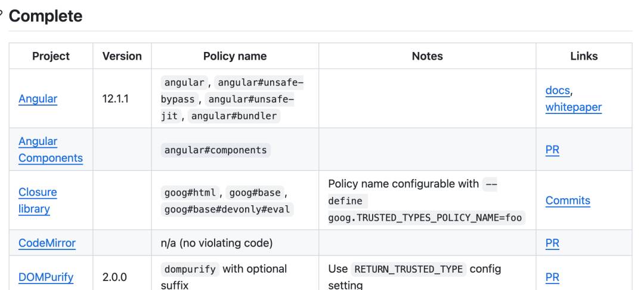Open the Angular docs link
Screen dimensions: 644x290
pyautogui.click(x=558, y=90)
